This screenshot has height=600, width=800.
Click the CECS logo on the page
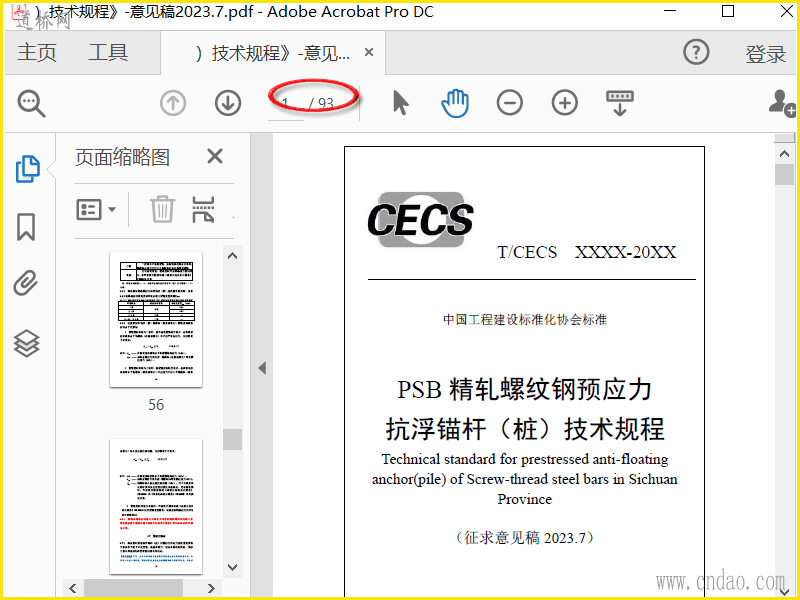pyautogui.click(x=420, y=219)
